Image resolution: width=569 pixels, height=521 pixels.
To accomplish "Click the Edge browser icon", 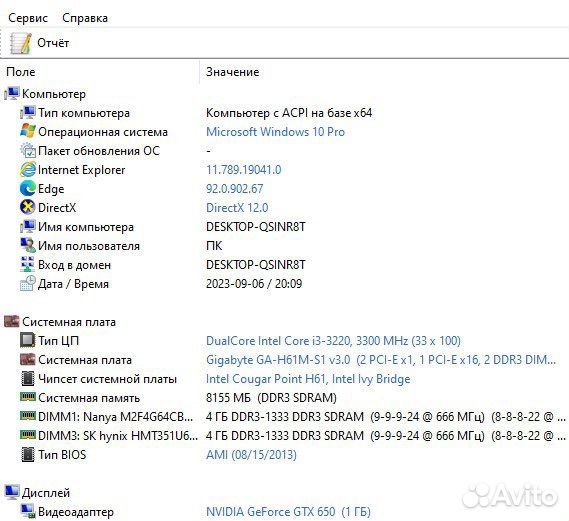I will click(28, 189).
